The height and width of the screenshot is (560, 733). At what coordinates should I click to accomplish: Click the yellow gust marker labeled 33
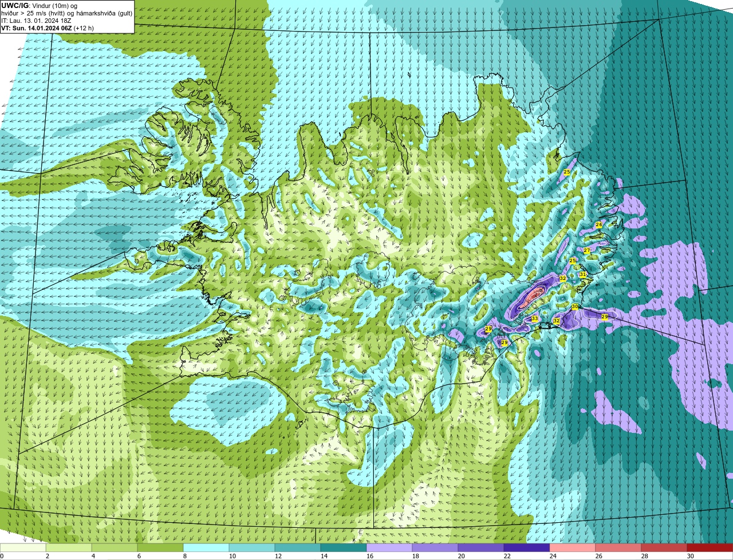[x=534, y=318]
